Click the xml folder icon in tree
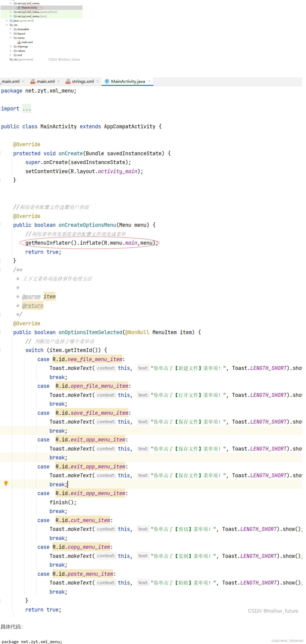Image resolution: width=306 pixels, height=644 pixels. (x=15, y=55)
